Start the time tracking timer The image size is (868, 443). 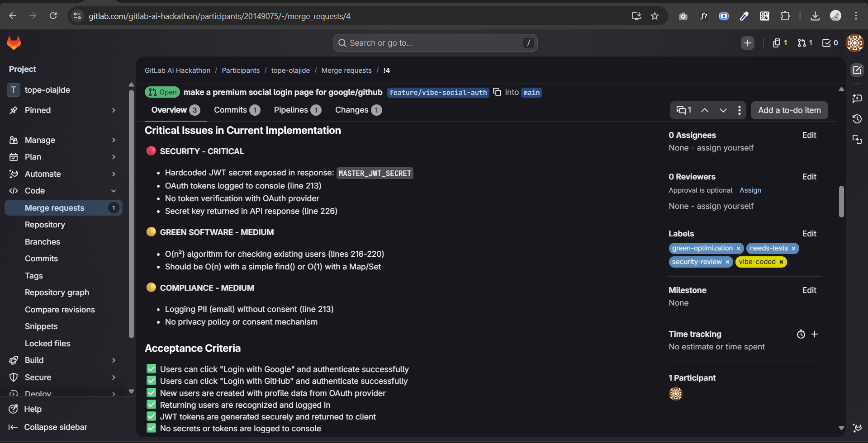click(801, 334)
